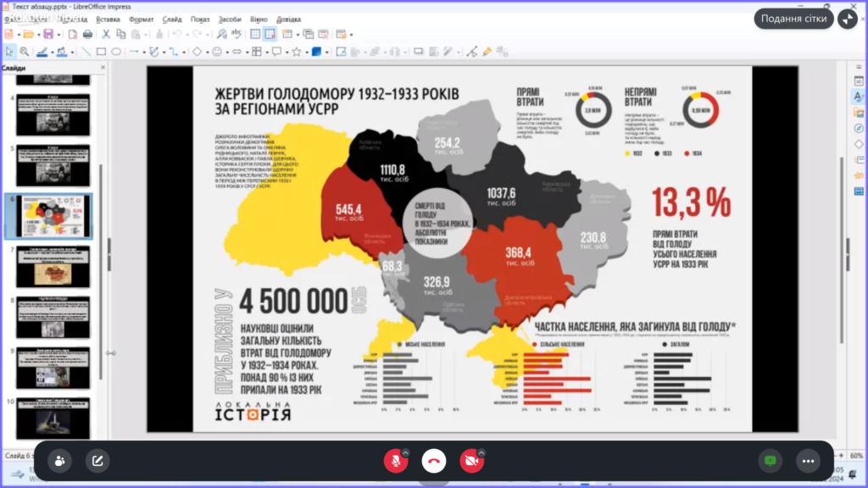Viewport: 868px width, 488px height.
Task: Select the Ellipse drawing tool
Action: click(116, 52)
